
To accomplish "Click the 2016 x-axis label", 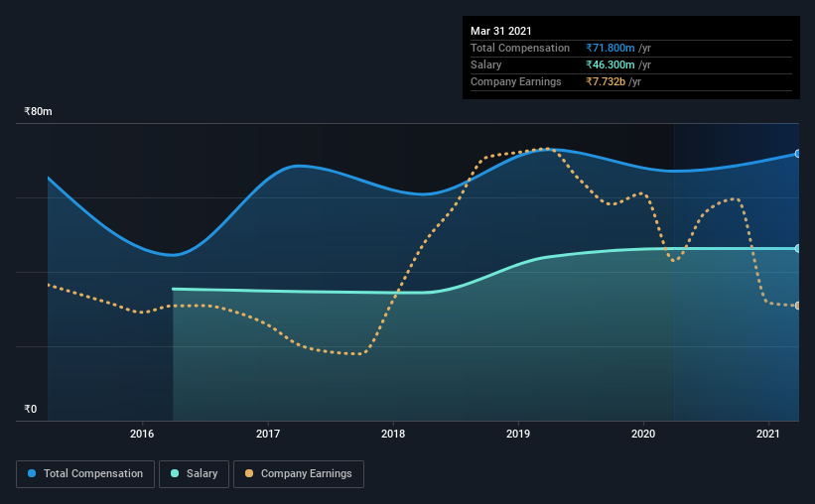I will 142,434.
